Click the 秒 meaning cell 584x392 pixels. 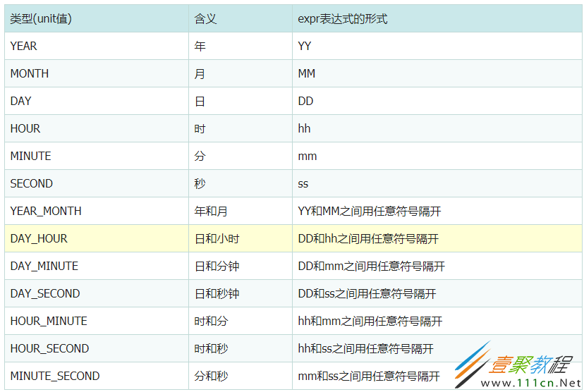241,183
